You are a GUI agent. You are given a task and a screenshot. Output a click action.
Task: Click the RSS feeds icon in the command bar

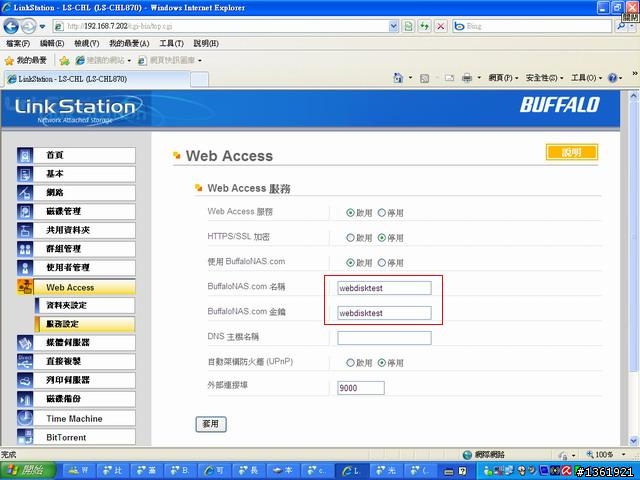coord(424,78)
